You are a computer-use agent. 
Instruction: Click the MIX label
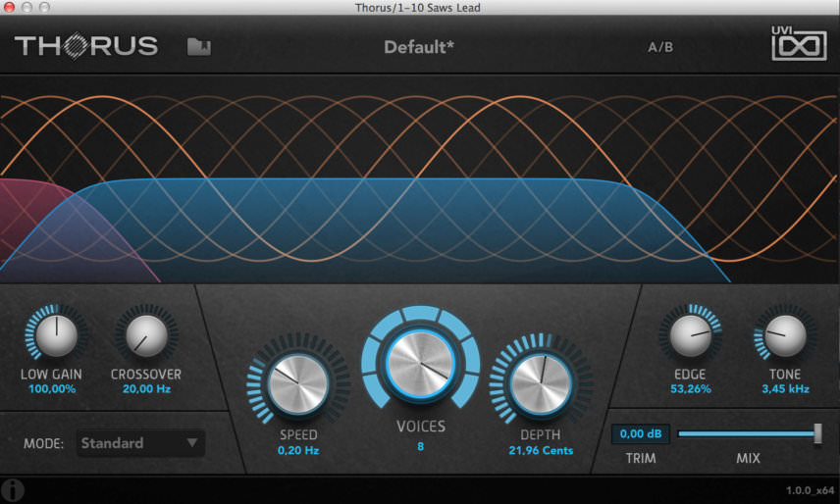pyautogui.click(x=748, y=459)
